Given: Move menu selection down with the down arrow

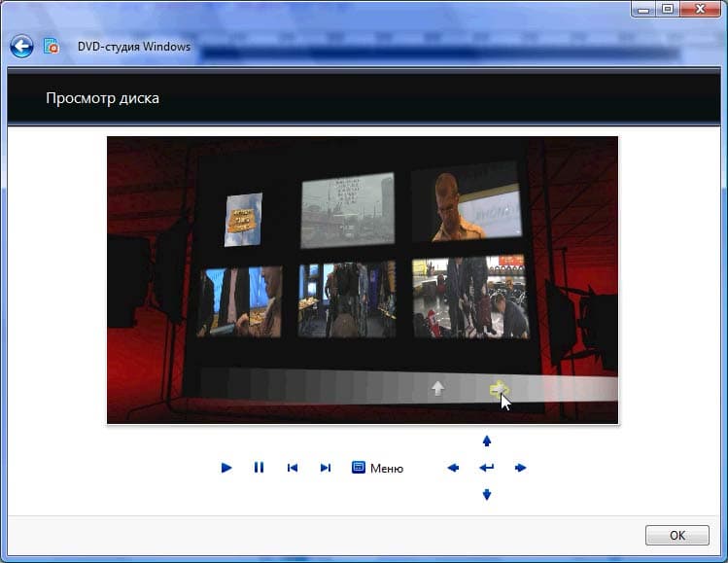Looking at the screenshot, I should [487, 495].
